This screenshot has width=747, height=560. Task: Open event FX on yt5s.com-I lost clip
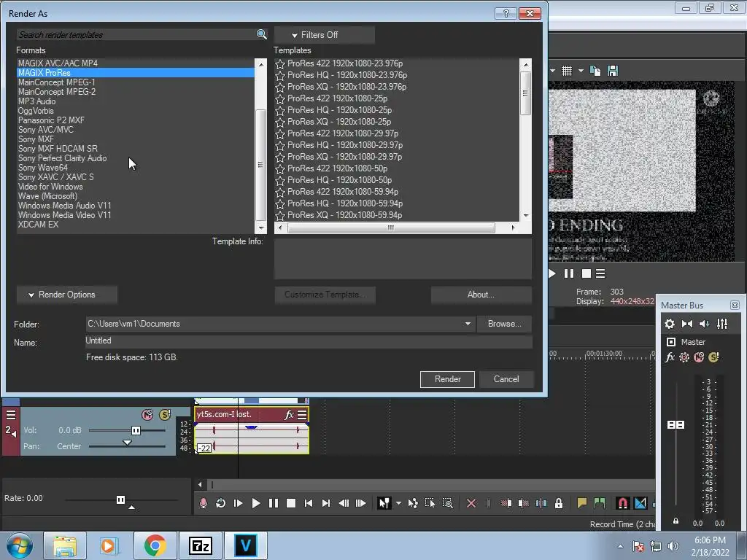(289, 414)
